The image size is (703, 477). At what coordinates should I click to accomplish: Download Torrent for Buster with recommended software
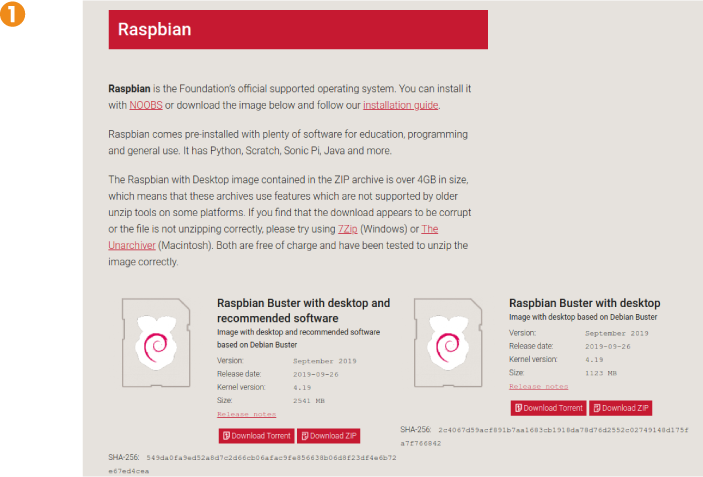(x=255, y=436)
